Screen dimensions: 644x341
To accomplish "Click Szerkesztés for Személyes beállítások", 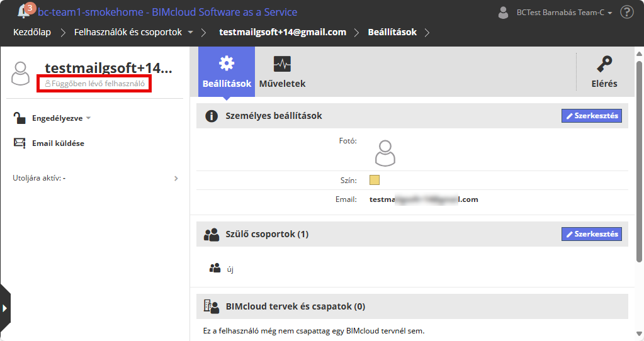I will pos(591,116).
